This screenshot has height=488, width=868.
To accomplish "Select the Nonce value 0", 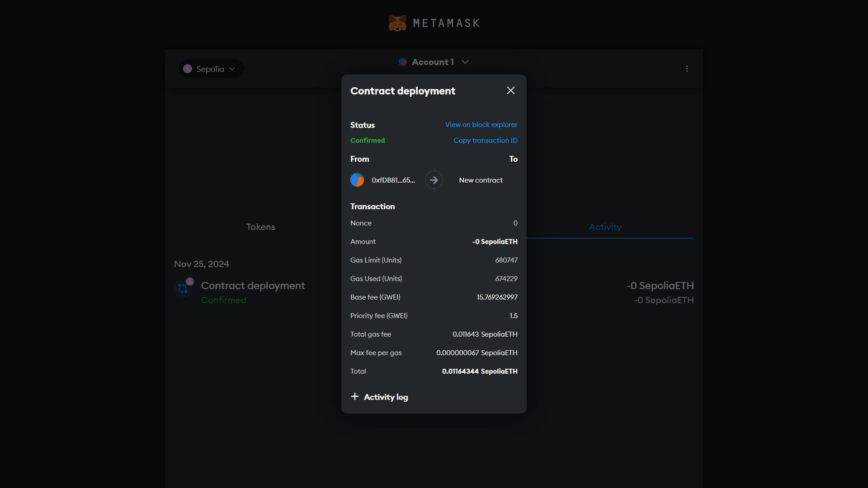I will [x=515, y=223].
